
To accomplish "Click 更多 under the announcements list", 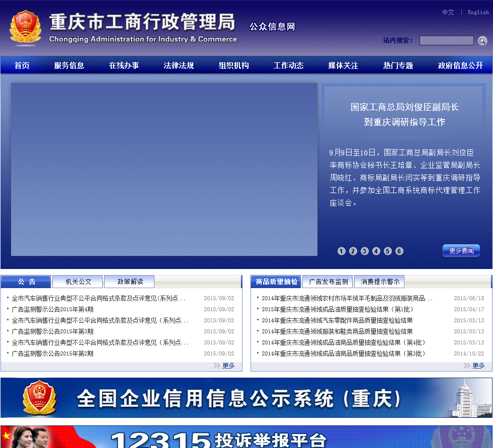I will click(228, 366).
